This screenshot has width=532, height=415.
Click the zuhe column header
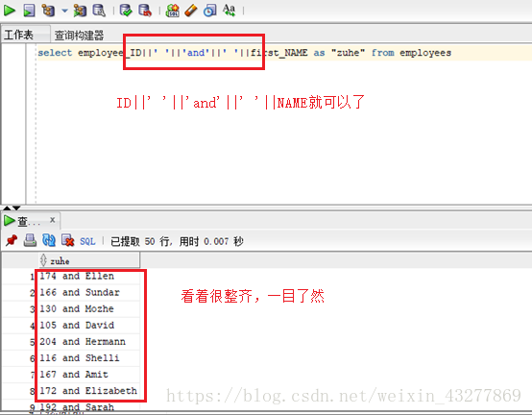point(89,260)
